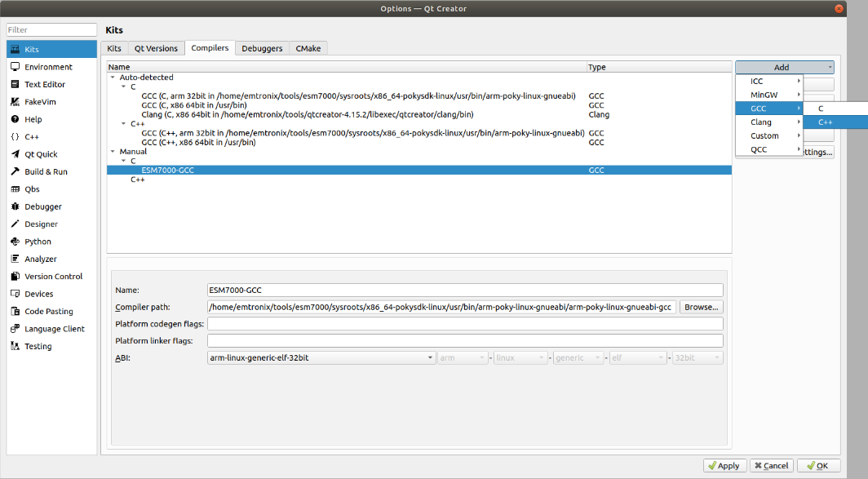
Task: Open the FakeVim settings icon
Action: click(15, 101)
